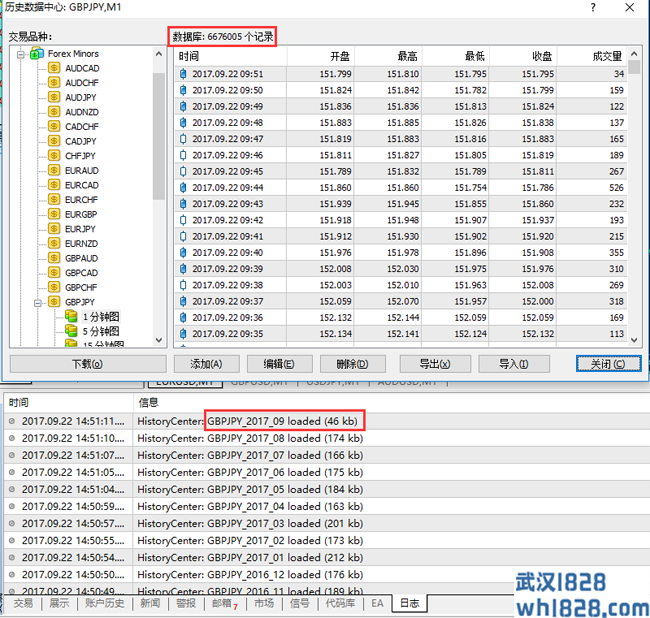
Task: Sort records by 成交量 column header
Action: [606, 56]
